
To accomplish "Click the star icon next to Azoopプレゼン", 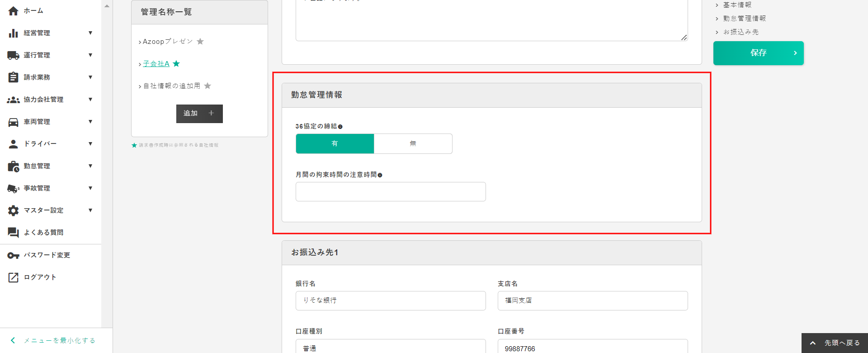I will coord(200,42).
